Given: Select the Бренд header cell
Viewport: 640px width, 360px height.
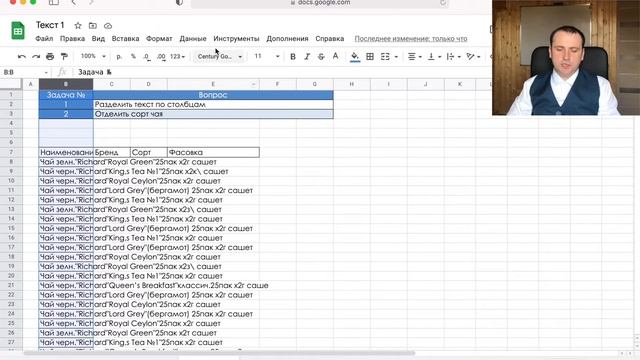Looking at the screenshot, I should (111, 152).
